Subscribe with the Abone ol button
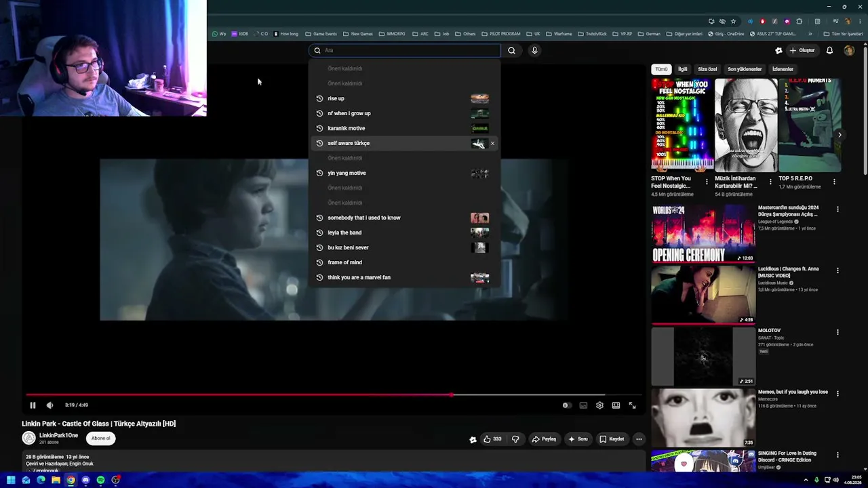868x488 pixels. [x=101, y=439]
